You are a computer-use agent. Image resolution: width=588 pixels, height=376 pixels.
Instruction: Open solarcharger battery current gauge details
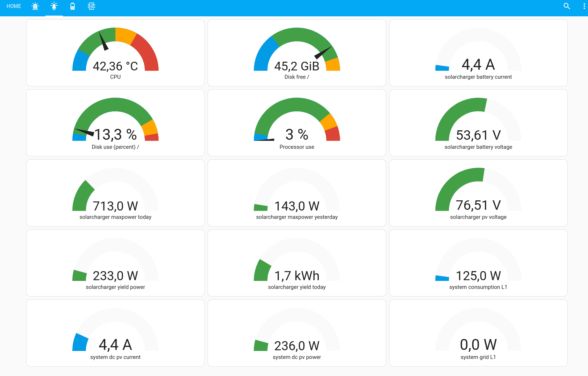(478, 53)
